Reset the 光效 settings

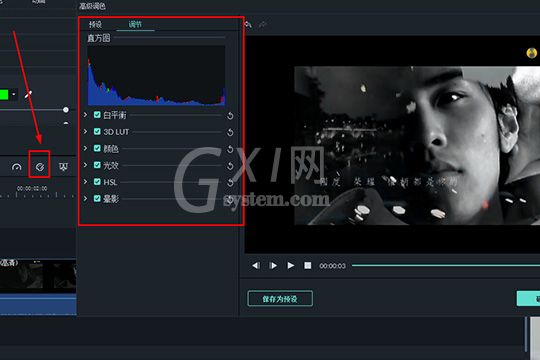[230, 166]
